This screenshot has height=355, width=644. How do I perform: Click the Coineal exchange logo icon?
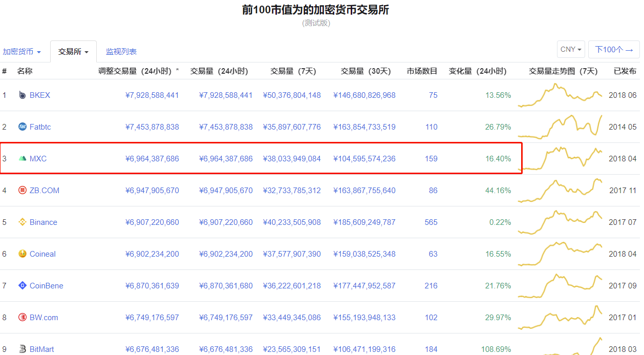click(x=22, y=254)
